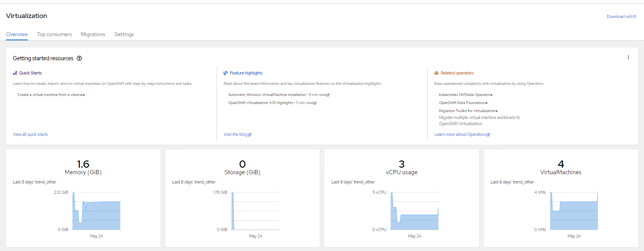Click the Feature highlights icon

pos(226,73)
